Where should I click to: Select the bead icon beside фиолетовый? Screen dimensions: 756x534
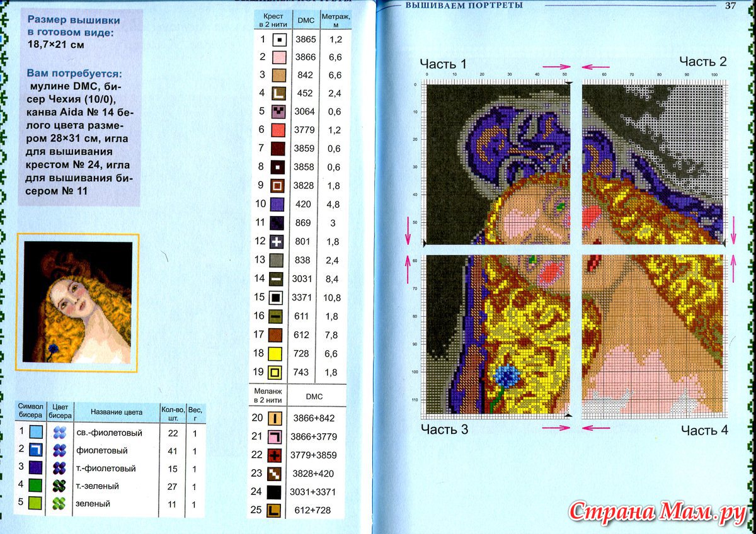click(x=60, y=450)
